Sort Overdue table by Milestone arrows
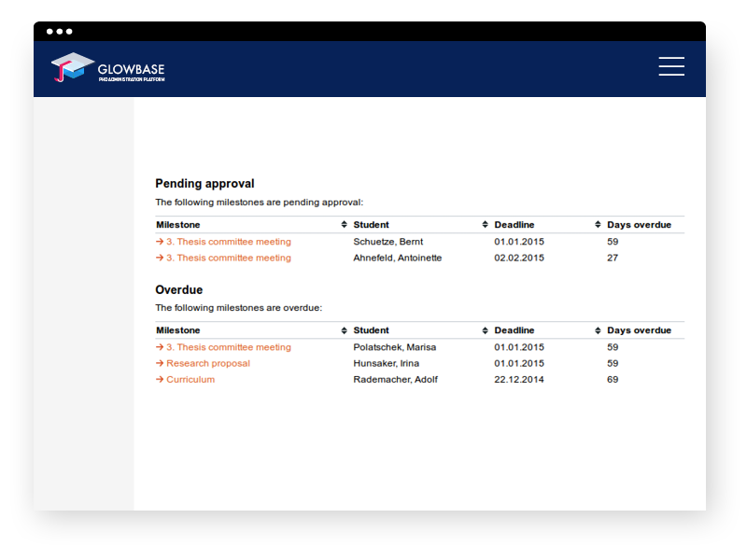 [344, 330]
